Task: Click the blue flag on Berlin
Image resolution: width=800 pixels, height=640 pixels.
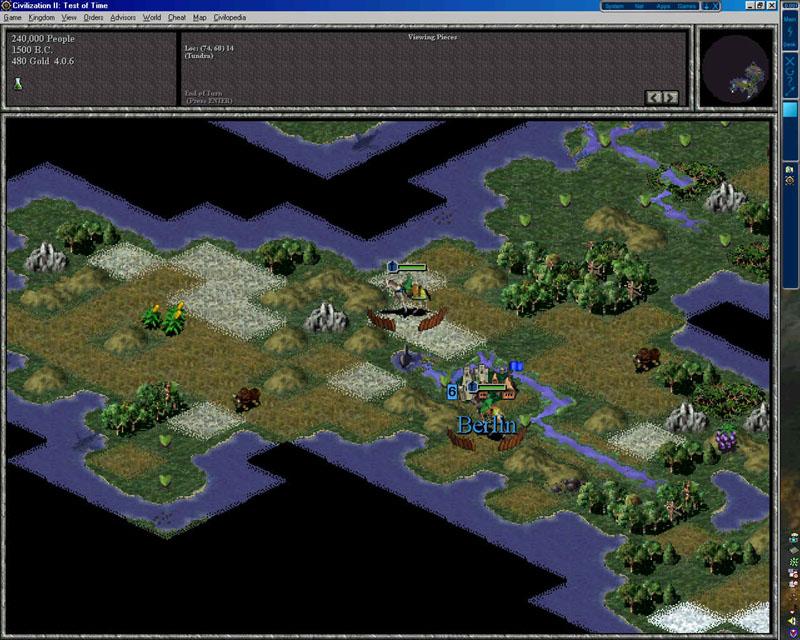Action: (516, 366)
